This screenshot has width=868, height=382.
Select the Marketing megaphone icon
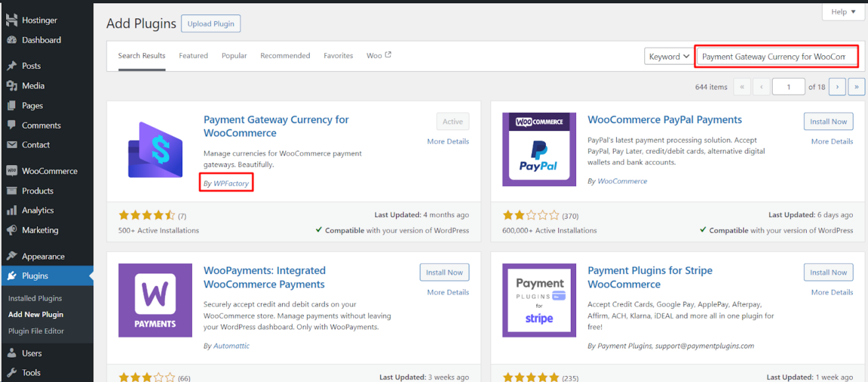(12, 230)
